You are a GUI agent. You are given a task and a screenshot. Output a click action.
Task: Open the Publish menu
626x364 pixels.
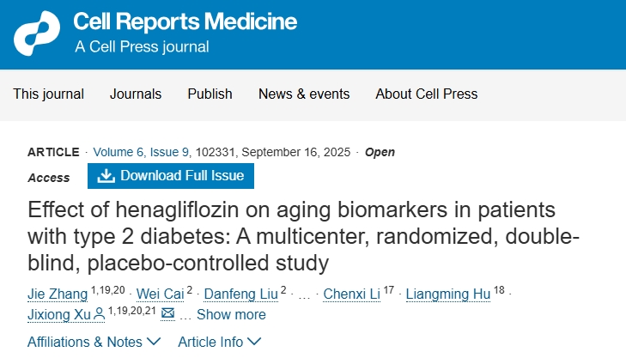210,94
